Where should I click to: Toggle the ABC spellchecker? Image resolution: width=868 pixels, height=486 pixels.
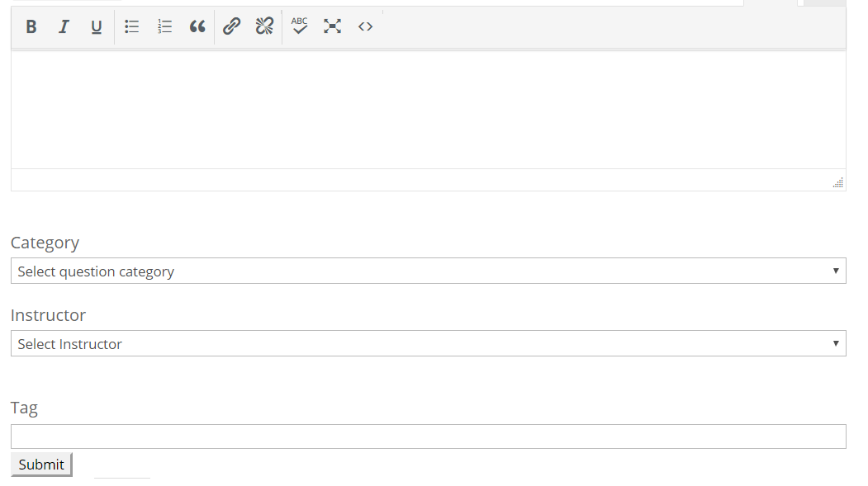click(300, 26)
